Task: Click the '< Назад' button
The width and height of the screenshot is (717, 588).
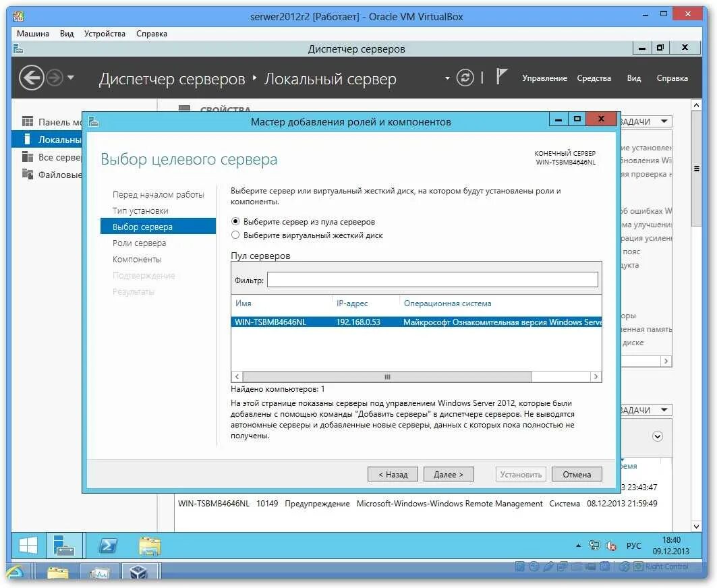Action: click(x=393, y=474)
